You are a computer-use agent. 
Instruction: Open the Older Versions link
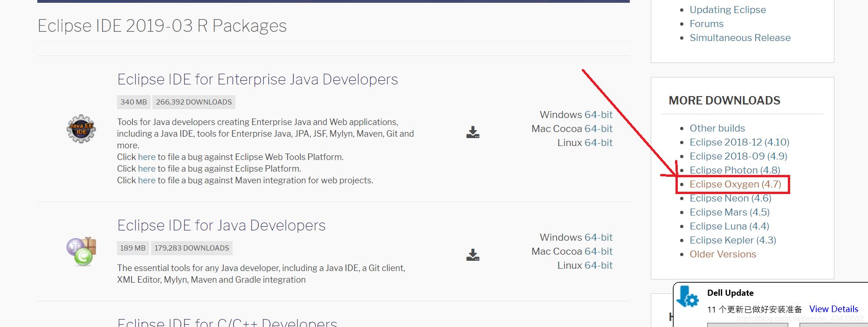(x=723, y=254)
